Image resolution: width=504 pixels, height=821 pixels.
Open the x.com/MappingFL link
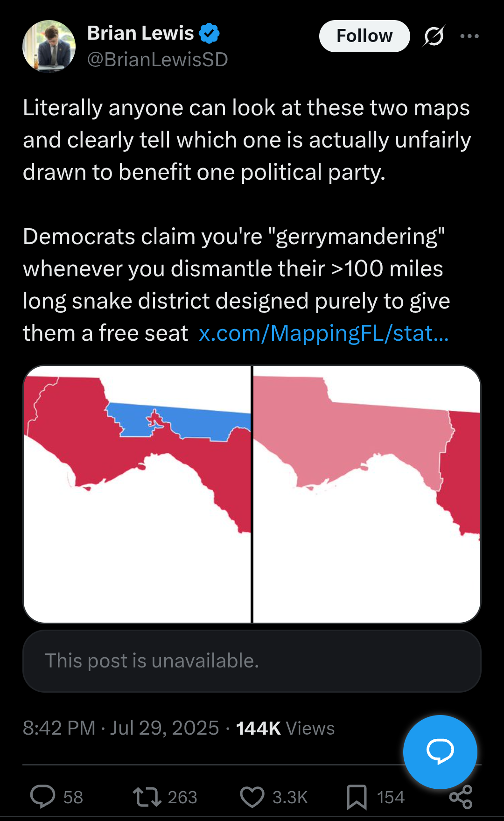click(323, 333)
